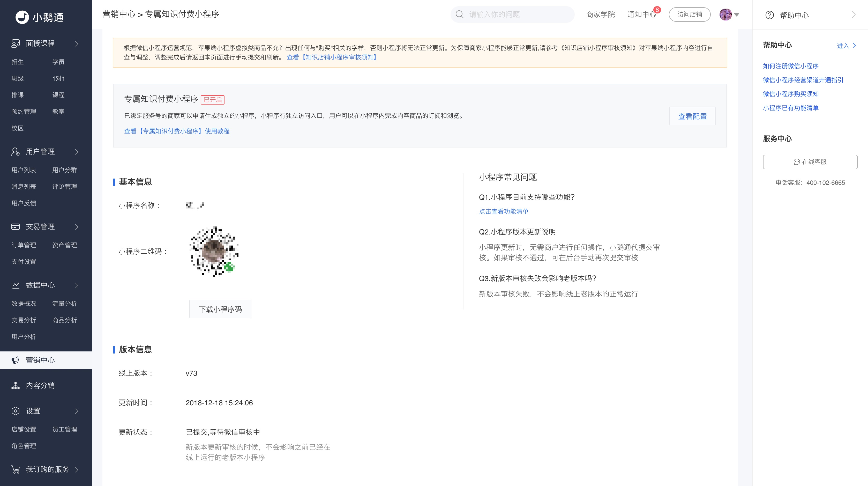Expand the 用户管理 chevron

coord(77,152)
